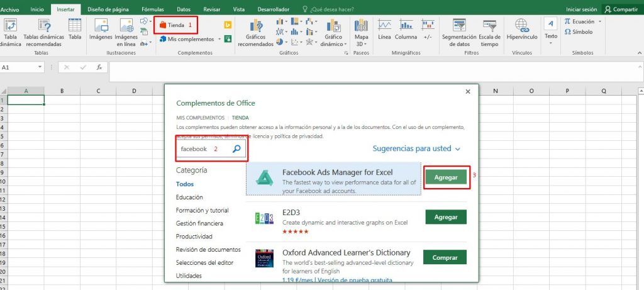
Task: Select the Educación category
Action: click(x=189, y=197)
